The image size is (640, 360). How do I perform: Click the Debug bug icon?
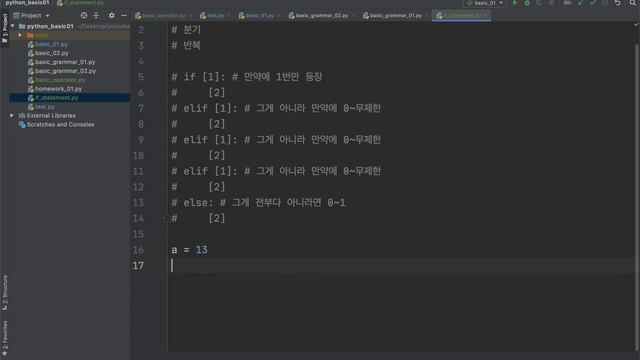527,3
